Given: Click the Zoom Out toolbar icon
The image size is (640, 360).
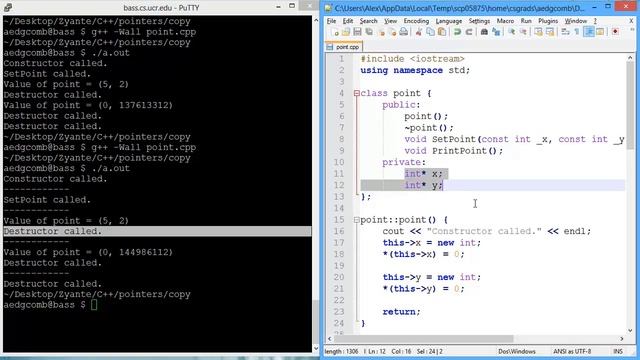Looking at the screenshot, I should click(x=523, y=32).
